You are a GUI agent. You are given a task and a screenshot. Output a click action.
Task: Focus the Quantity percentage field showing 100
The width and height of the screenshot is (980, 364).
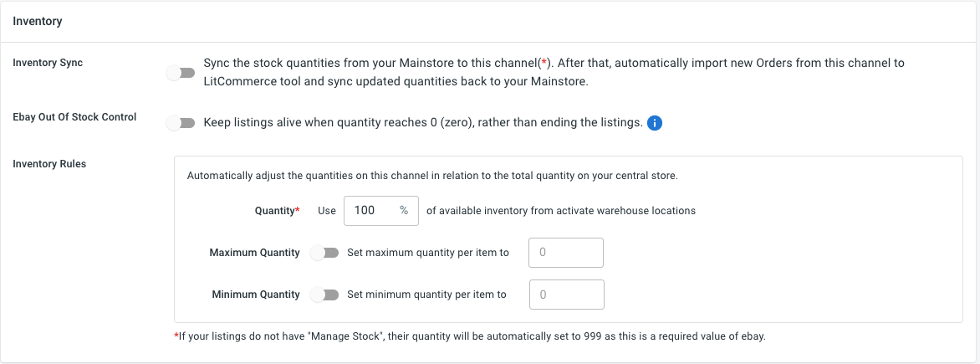pos(380,211)
